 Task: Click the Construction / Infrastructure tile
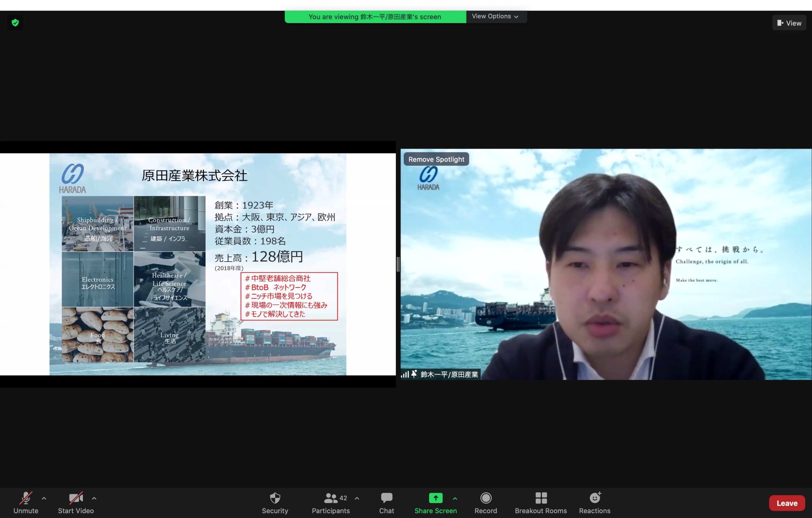pyautogui.click(x=170, y=224)
